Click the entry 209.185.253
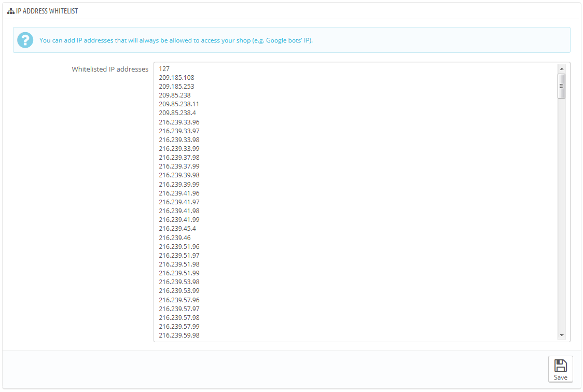 (x=176, y=87)
